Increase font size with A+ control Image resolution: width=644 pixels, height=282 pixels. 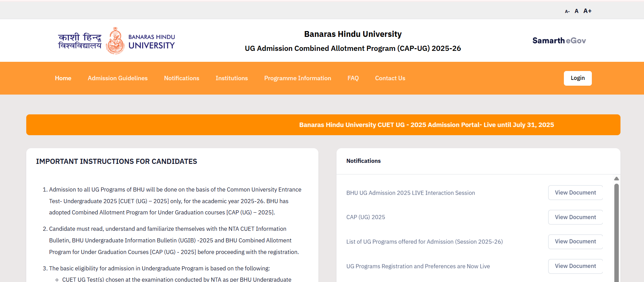click(587, 11)
